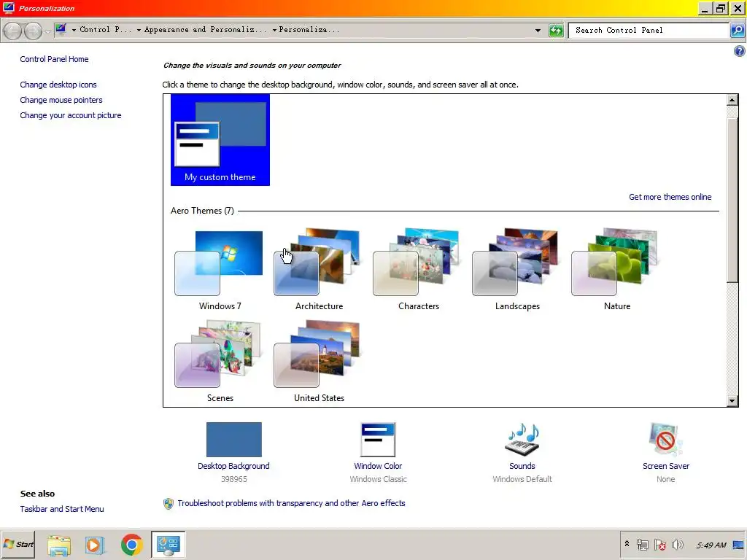Launch Google Chrome from taskbar
The height and width of the screenshot is (560, 747).
[x=132, y=545]
